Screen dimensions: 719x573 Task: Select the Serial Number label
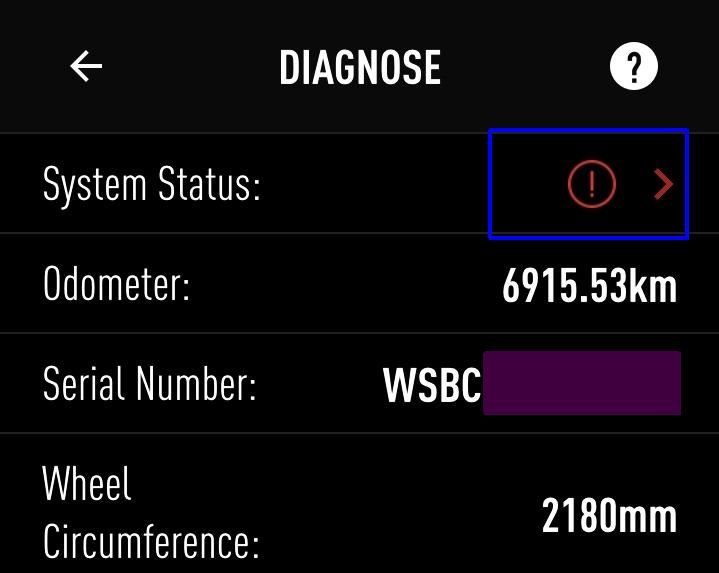(149, 385)
